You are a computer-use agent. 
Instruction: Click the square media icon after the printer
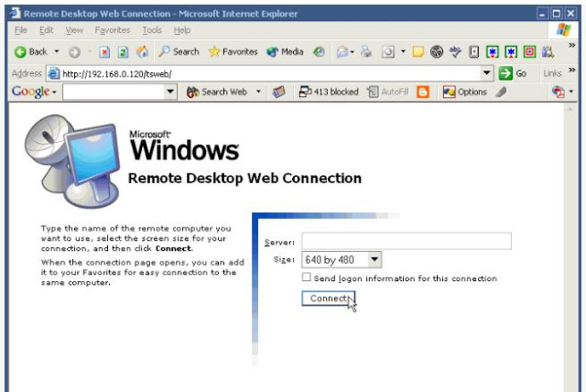coord(388,51)
